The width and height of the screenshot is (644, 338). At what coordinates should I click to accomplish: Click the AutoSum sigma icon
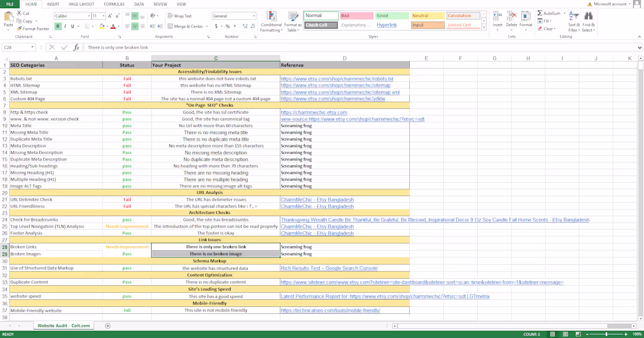point(540,13)
